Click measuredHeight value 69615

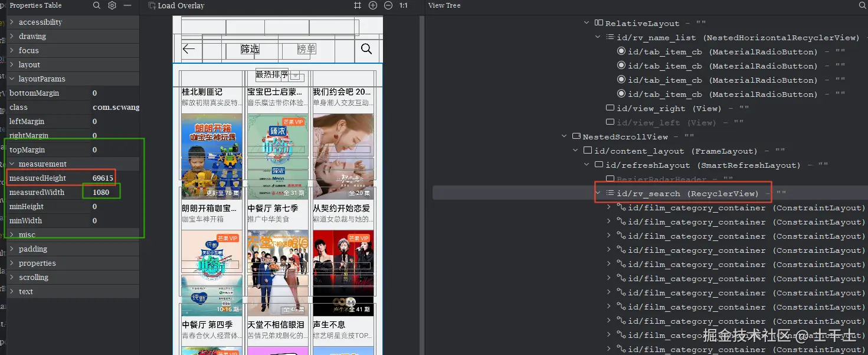[103, 178]
